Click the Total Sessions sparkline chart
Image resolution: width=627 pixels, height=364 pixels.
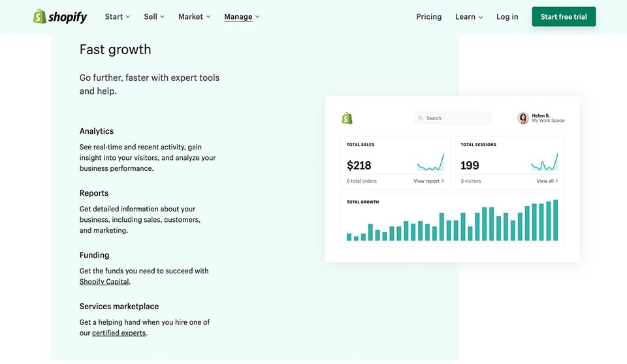click(545, 162)
